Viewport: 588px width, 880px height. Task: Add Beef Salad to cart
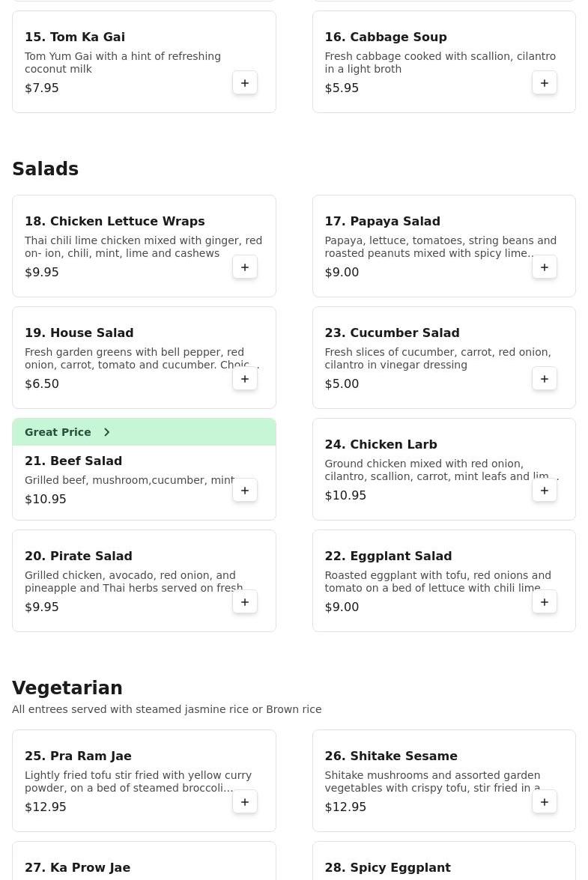(x=245, y=491)
